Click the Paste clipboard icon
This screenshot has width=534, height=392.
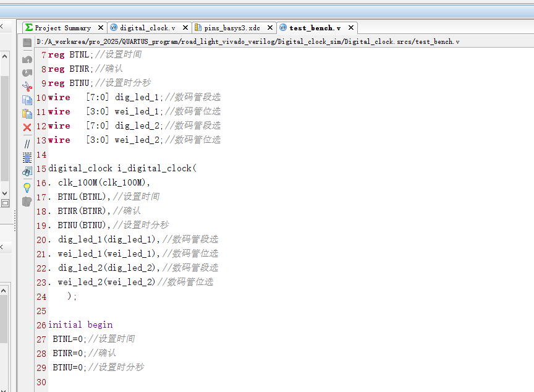tap(27, 113)
